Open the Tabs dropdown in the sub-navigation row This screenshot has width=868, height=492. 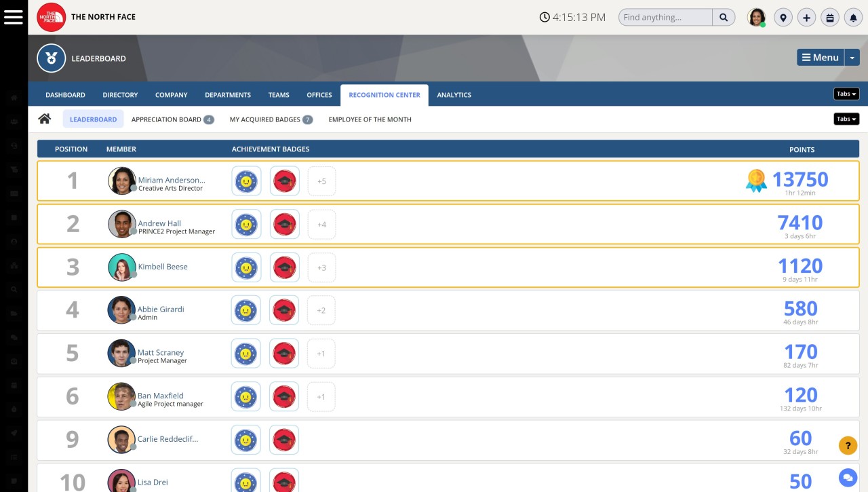846,119
